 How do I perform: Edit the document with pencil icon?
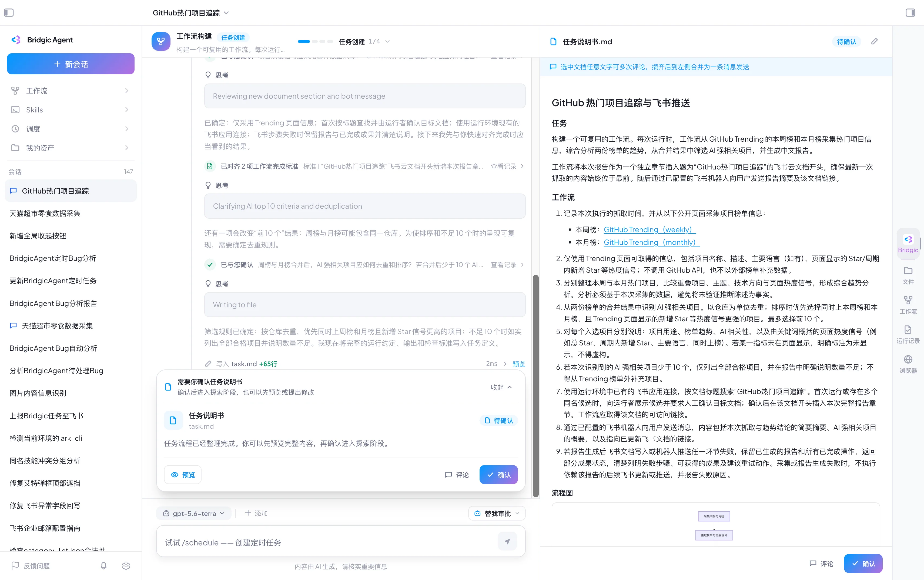[x=874, y=41]
